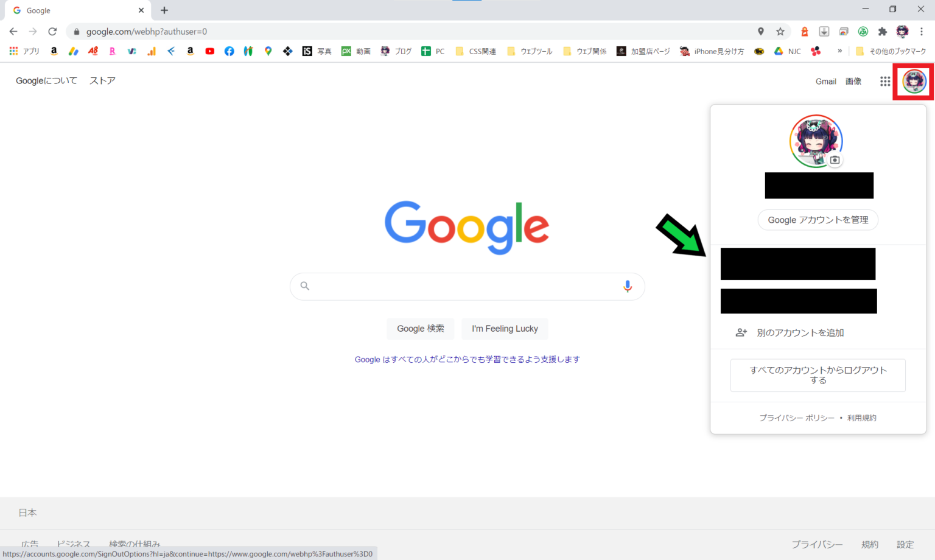Open the Facebook bookmark icon
The width and height of the screenshot is (935, 560).
click(x=229, y=51)
